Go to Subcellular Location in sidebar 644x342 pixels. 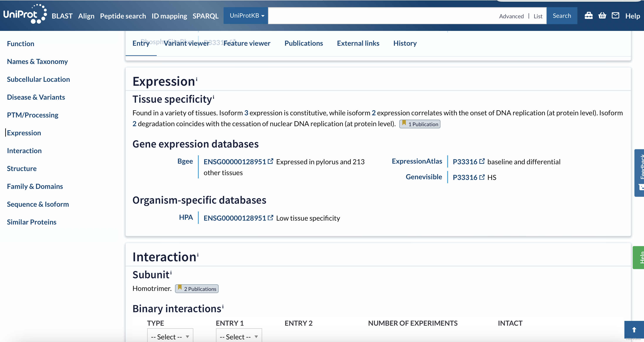tap(39, 79)
